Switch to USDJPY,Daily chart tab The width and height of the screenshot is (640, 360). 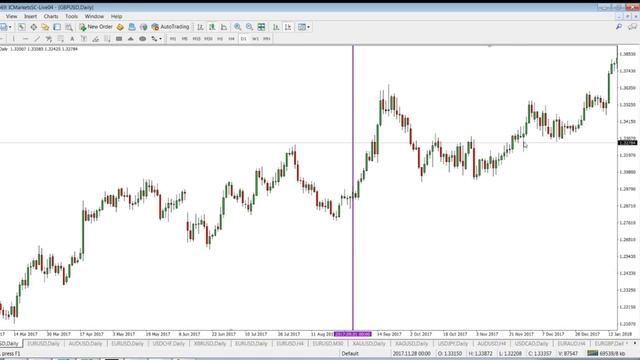(x=453, y=344)
